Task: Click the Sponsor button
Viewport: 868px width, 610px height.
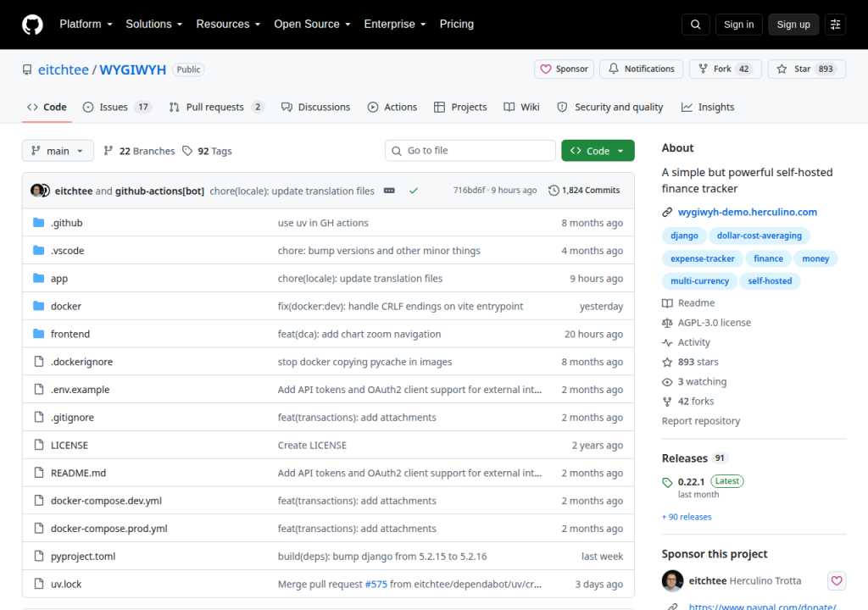Action: pyautogui.click(x=564, y=69)
